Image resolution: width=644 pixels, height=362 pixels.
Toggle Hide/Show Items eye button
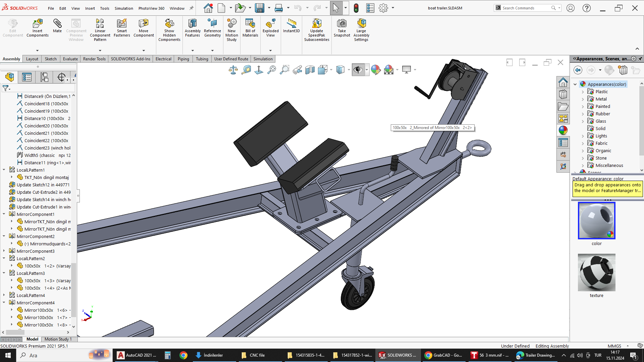click(358, 70)
